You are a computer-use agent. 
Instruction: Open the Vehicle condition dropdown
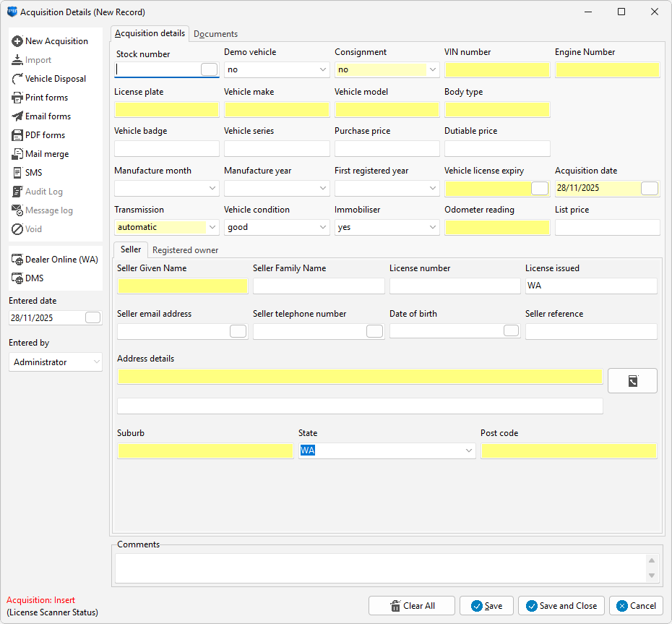click(x=323, y=227)
